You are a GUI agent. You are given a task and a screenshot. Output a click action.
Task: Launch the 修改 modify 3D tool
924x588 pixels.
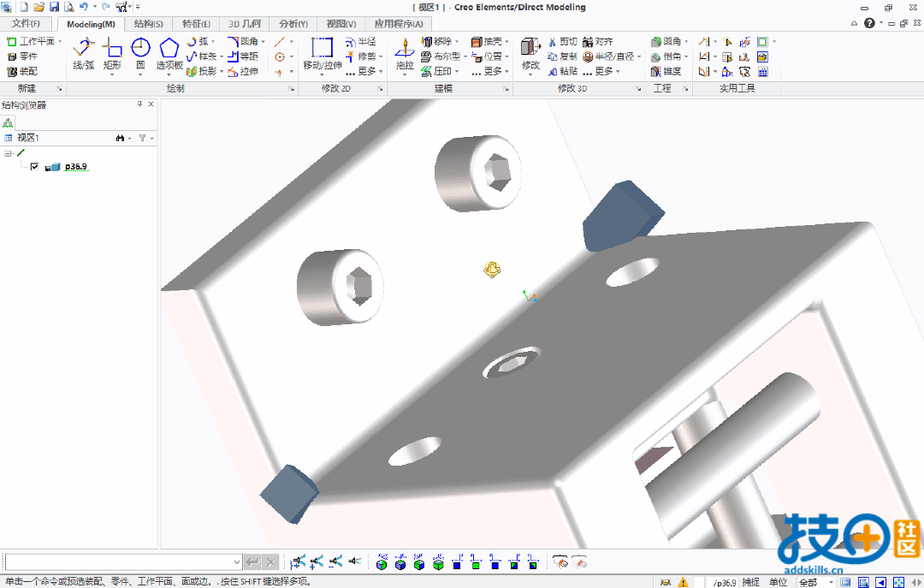point(530,54)
